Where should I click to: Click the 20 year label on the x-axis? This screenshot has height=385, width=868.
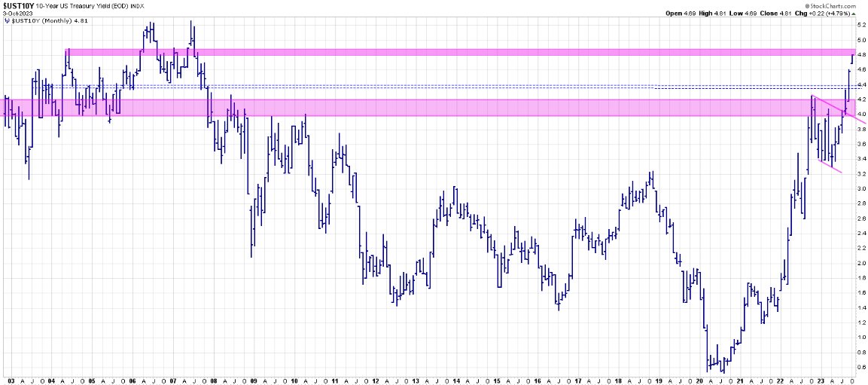pos(699,380)
